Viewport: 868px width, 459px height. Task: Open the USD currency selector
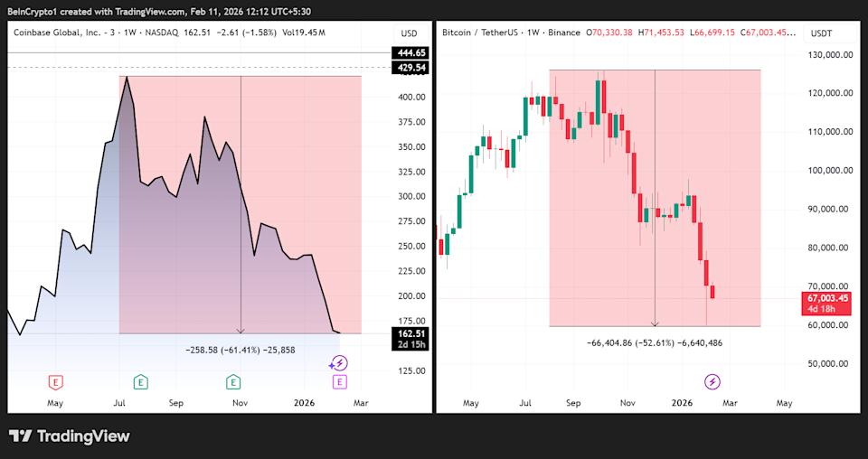click(x=410, y=33)
